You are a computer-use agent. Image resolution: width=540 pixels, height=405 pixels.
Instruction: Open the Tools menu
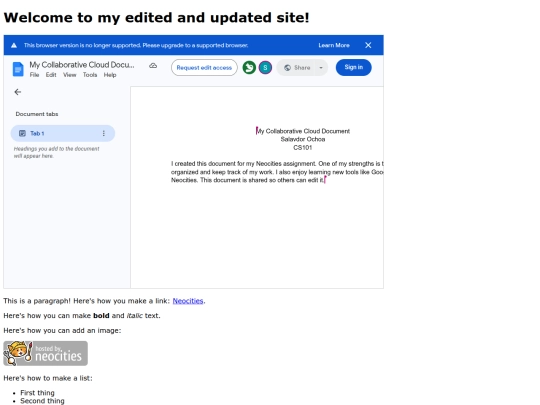90,75
